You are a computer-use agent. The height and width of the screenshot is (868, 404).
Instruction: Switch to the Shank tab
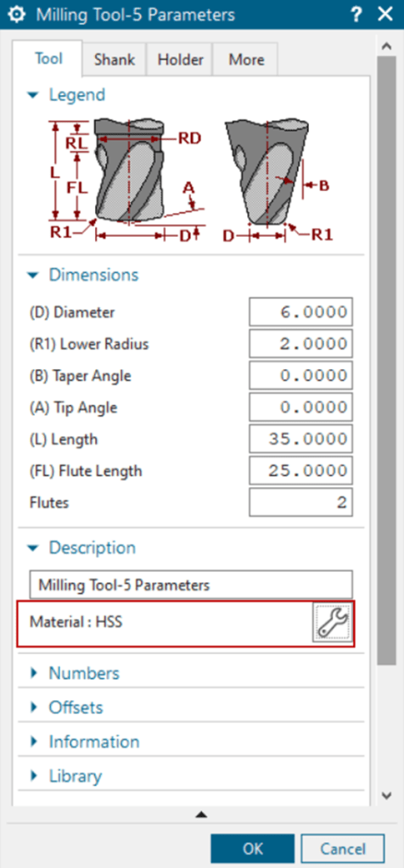(114, 59)
